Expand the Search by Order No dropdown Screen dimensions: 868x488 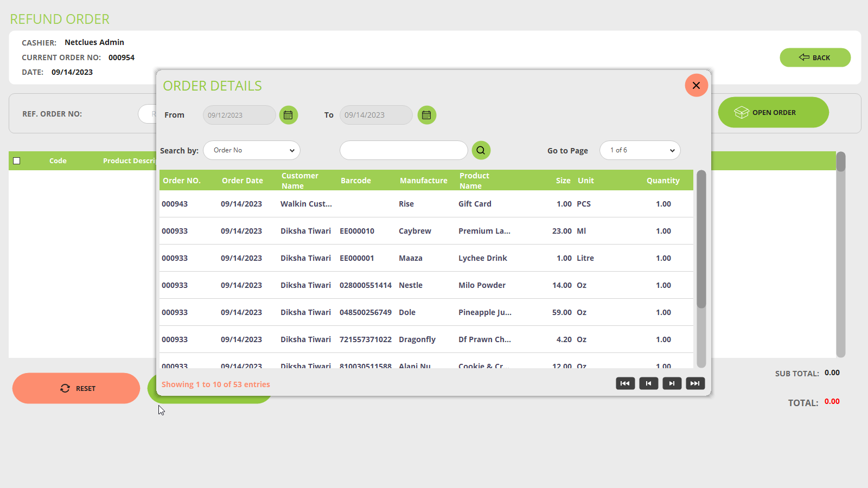pos(252,150)
